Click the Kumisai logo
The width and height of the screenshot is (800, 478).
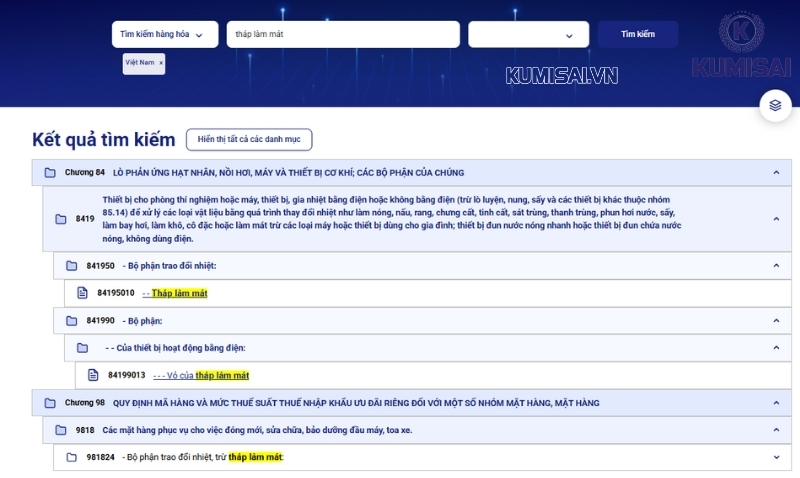(741, 45)
